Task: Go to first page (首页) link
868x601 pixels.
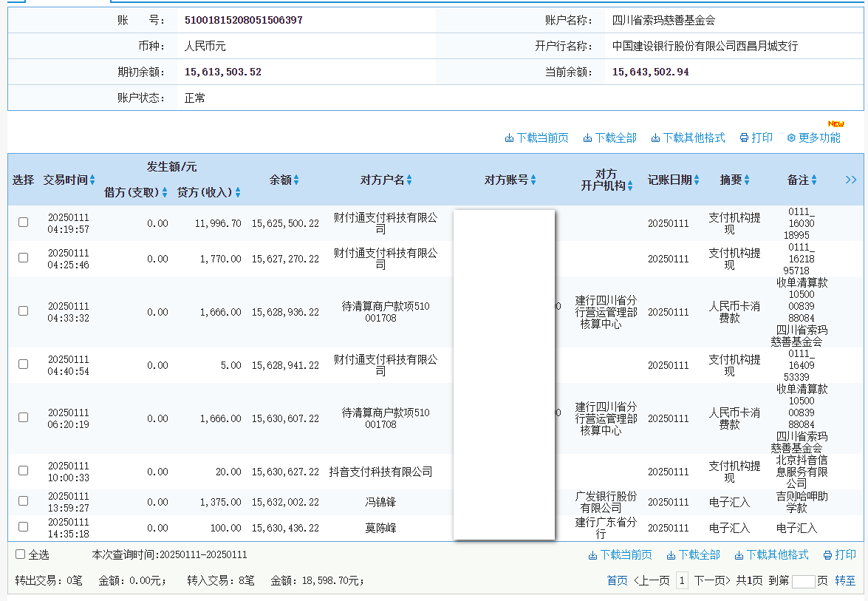Action: 617,581
